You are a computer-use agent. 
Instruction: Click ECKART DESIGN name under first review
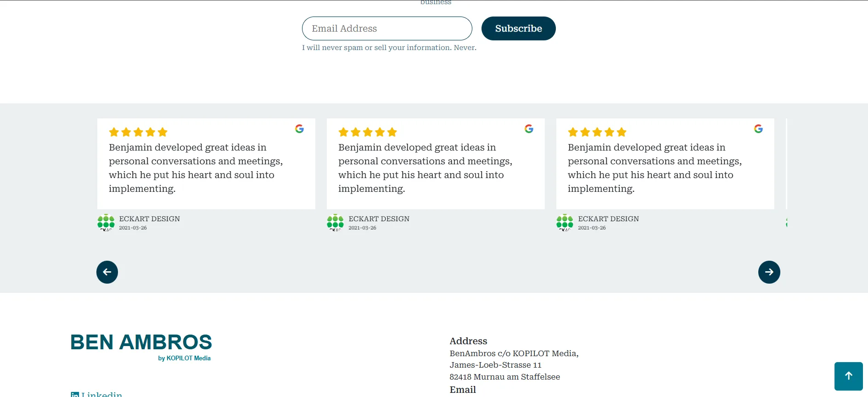[150, 219]
